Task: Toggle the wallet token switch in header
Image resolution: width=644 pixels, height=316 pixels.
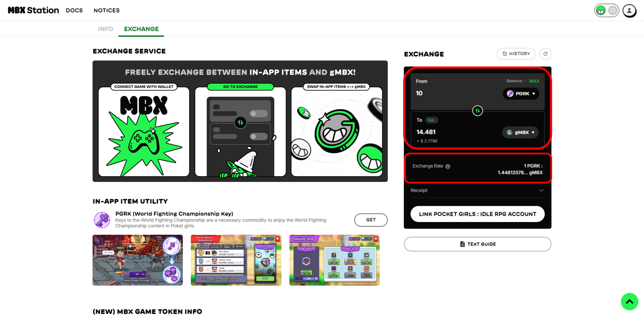Action: [x=607, y=10]
